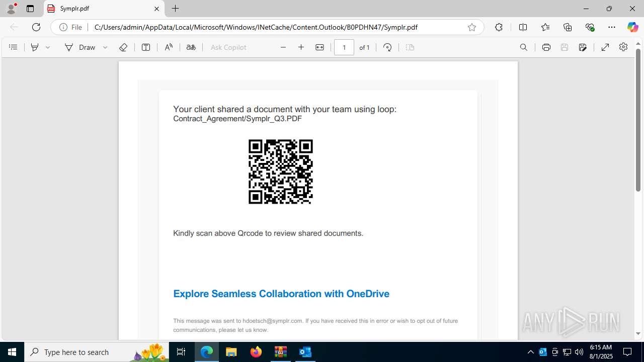This screenshot has height=362, width=644.
Task: View site information File badge
Action: point(70,27)
